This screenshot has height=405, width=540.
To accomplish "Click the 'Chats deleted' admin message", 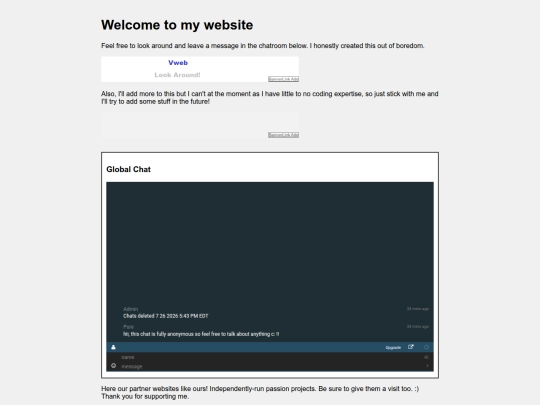I will tap(166, 316).
